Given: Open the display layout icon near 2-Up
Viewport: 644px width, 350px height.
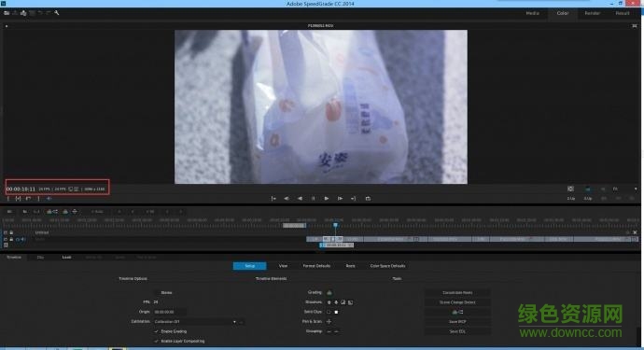Looking at the screenshot, I should click(x=570, y=189).
